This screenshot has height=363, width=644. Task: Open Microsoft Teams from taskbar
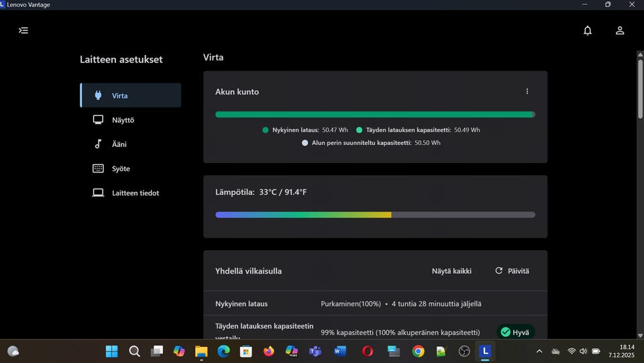coord(315,352)
